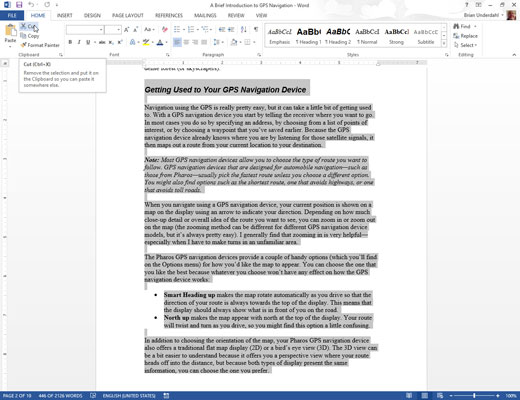Open the Font dialog launcher
This screenshot has height=400, width=520.
click(168, 55)
